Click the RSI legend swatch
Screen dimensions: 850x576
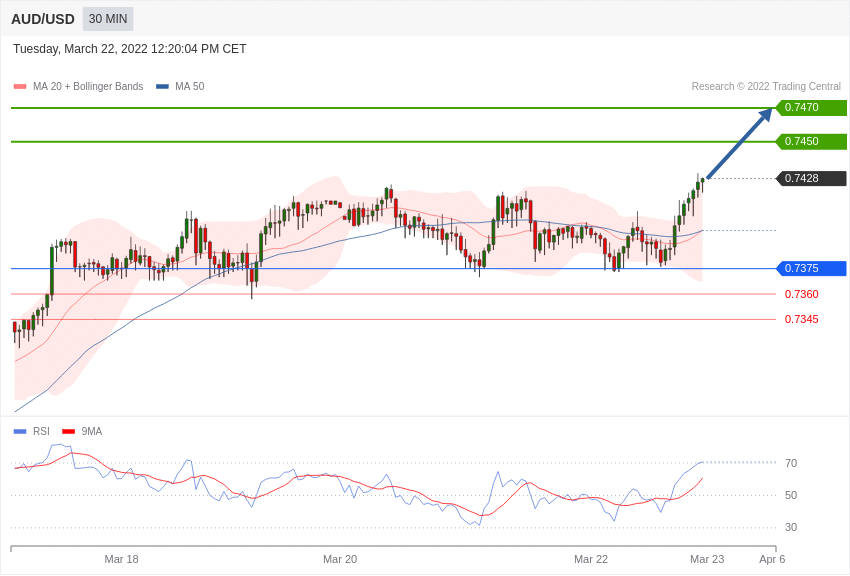click(20, 431)
